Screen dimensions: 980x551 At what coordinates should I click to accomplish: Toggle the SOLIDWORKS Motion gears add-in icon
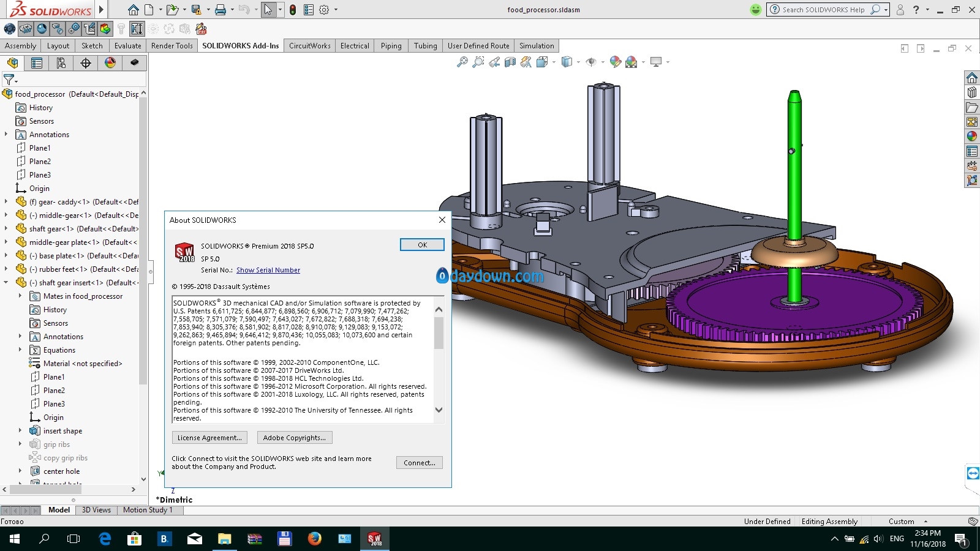[x=73, y=29]
